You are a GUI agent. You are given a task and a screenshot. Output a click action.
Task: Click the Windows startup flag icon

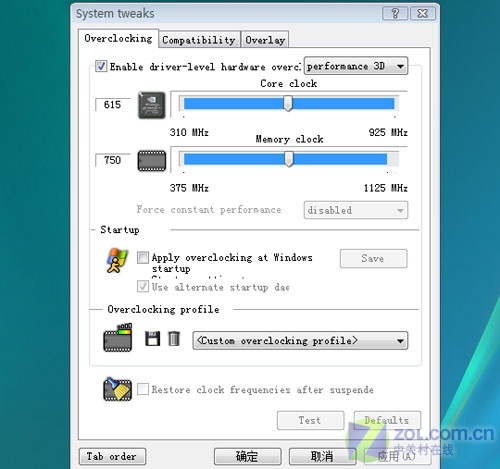(x=117, y=260)
